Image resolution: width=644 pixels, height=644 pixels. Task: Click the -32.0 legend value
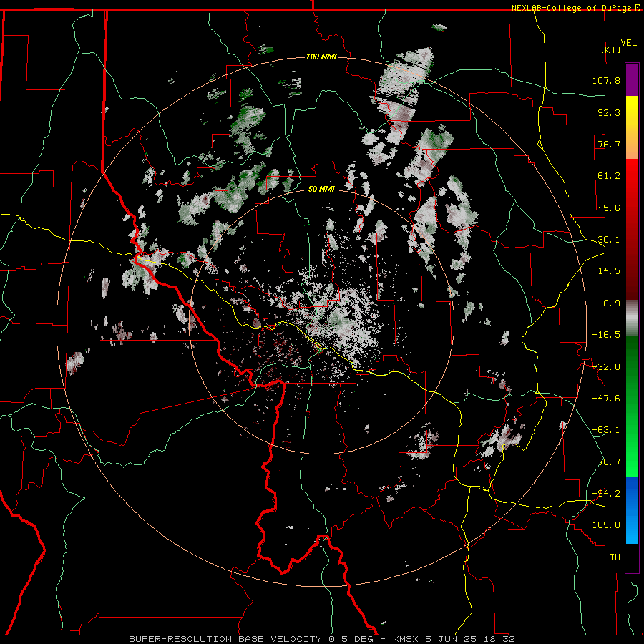pyautogui.click(x=606, y=367)
